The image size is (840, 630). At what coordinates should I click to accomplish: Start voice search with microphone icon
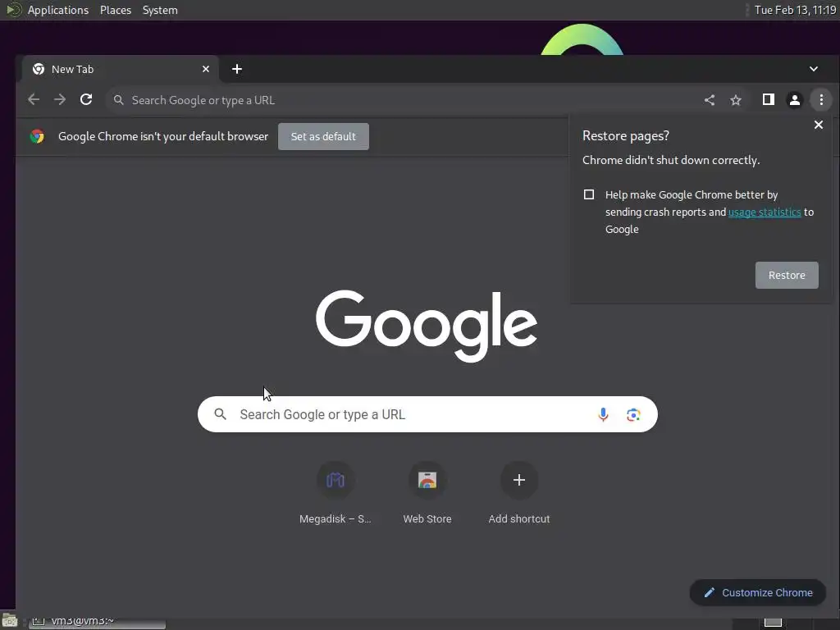click(603, 414)
